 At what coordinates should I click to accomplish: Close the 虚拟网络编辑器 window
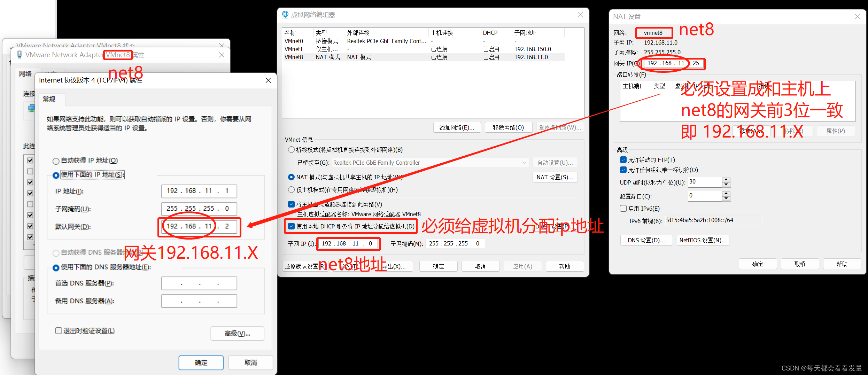pyautogui.click(x=580, y=15)
